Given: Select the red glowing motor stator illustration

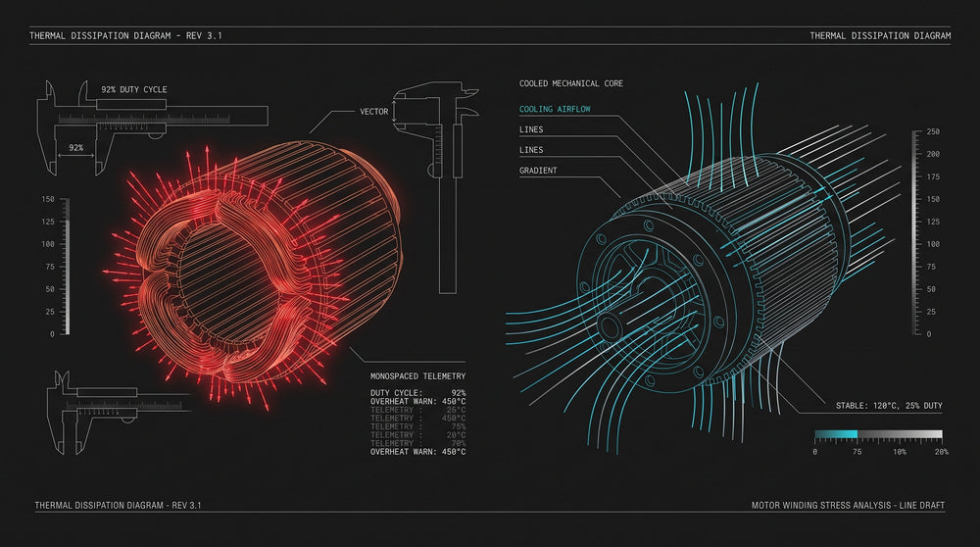Looking at the screenshot, I should point(253,275).
